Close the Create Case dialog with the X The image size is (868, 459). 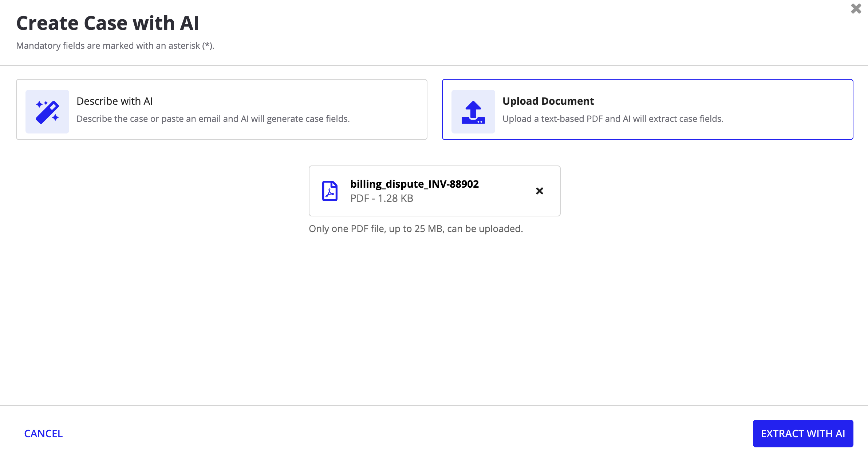tap(856, 8)
